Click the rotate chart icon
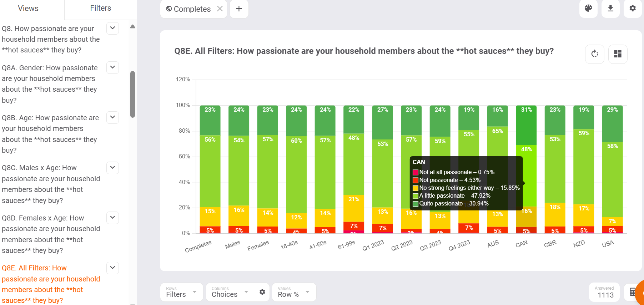The image size is (644, 305). point(595,54)
